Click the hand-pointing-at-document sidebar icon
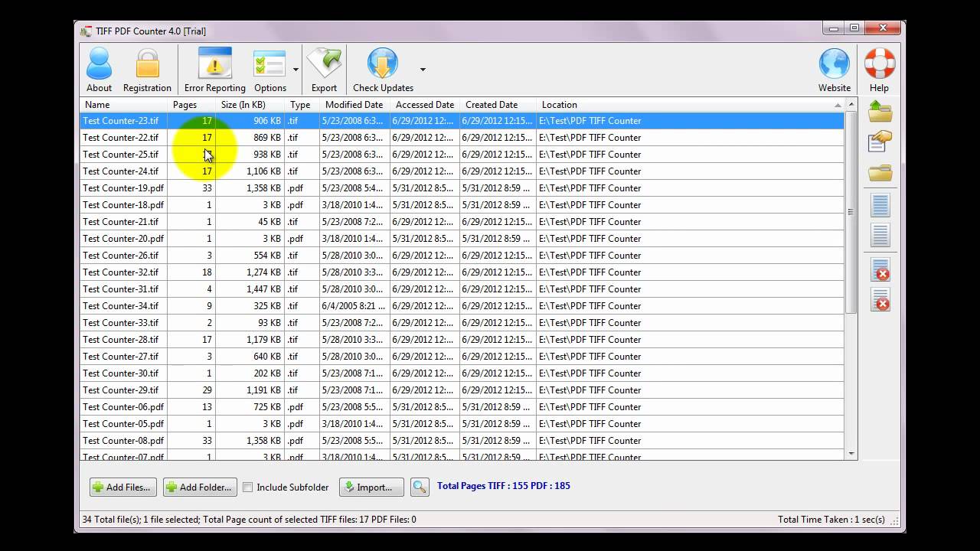The image size is (980, 551). (880, 142)
